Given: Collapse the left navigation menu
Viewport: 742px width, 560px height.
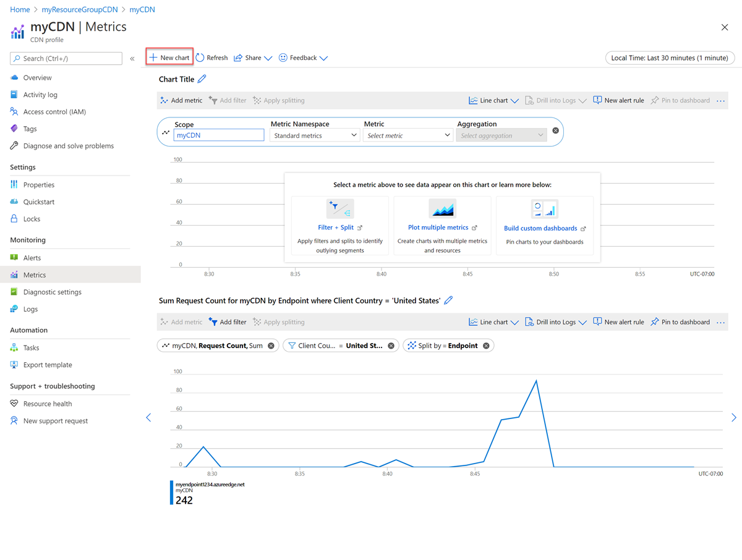Looking at the screenshot, I should (132, 59).
